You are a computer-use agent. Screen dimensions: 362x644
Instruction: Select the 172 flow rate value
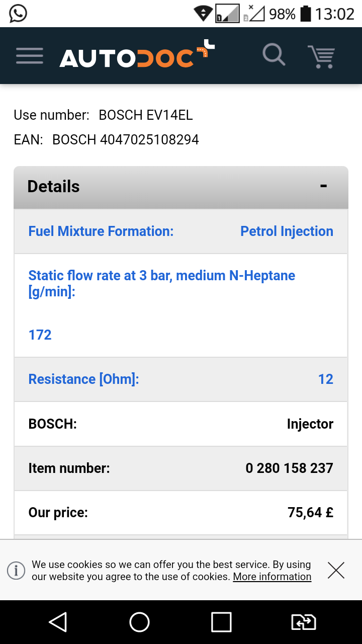(x=40, y=335)
